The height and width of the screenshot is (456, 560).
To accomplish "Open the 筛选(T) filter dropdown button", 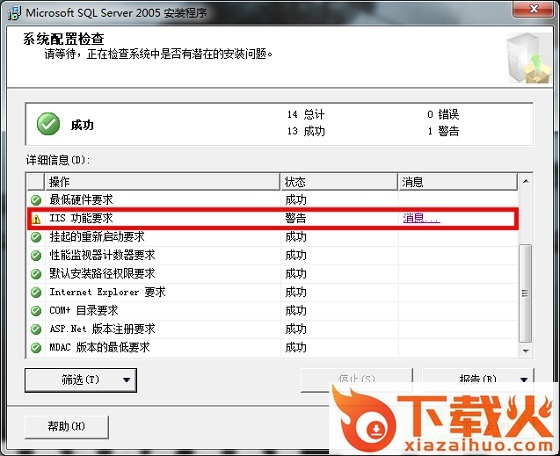I will click(x=81, y=380).
